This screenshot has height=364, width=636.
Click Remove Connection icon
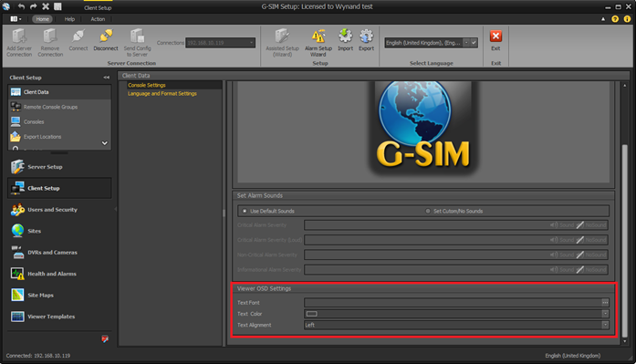[x=50, y=36]
